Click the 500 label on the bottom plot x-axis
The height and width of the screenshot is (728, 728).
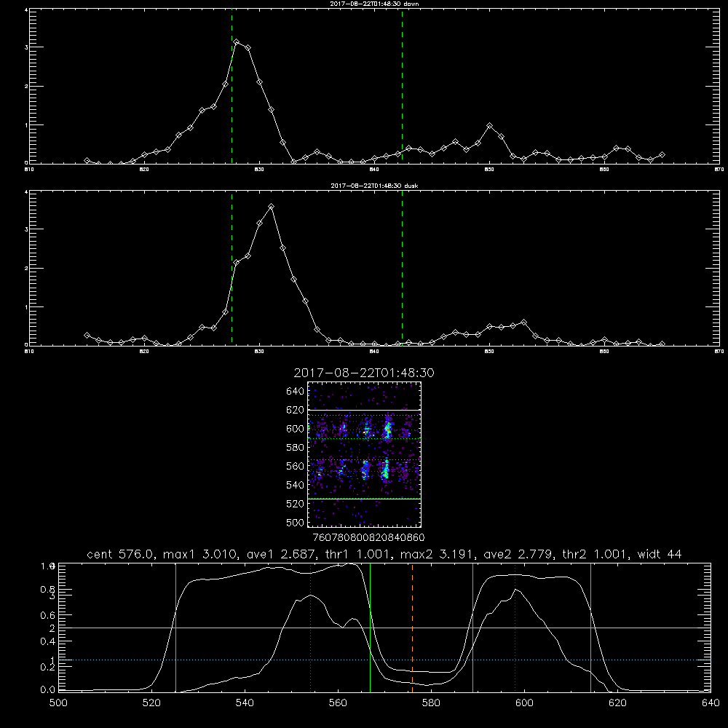coord(58,703)
